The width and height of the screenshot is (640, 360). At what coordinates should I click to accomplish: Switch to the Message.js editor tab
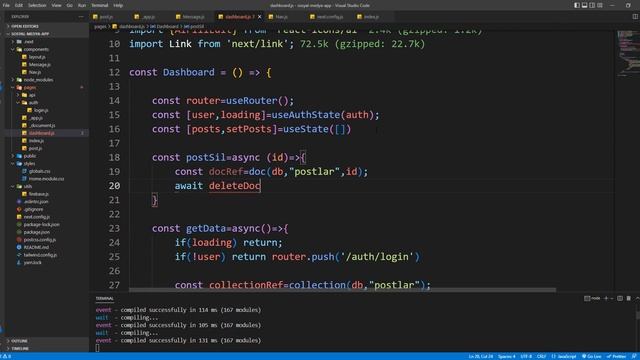[x=193, y=17]
